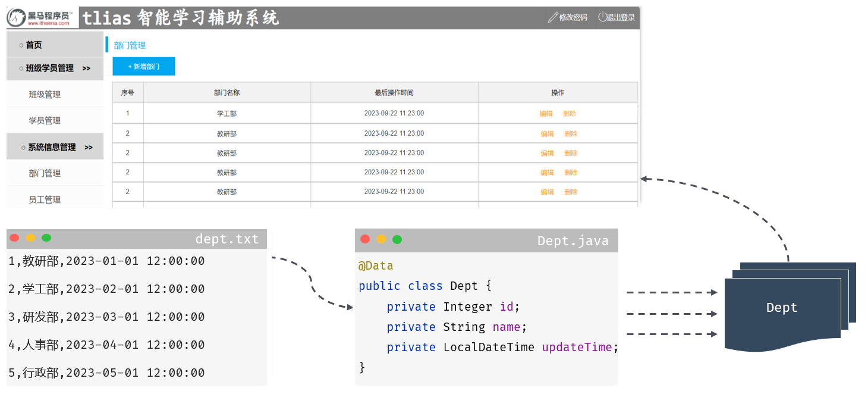Viewport: 868px width, 394px height.
Task: Open 班级管理 from the sidebar
Action: (x=45, y=95)
